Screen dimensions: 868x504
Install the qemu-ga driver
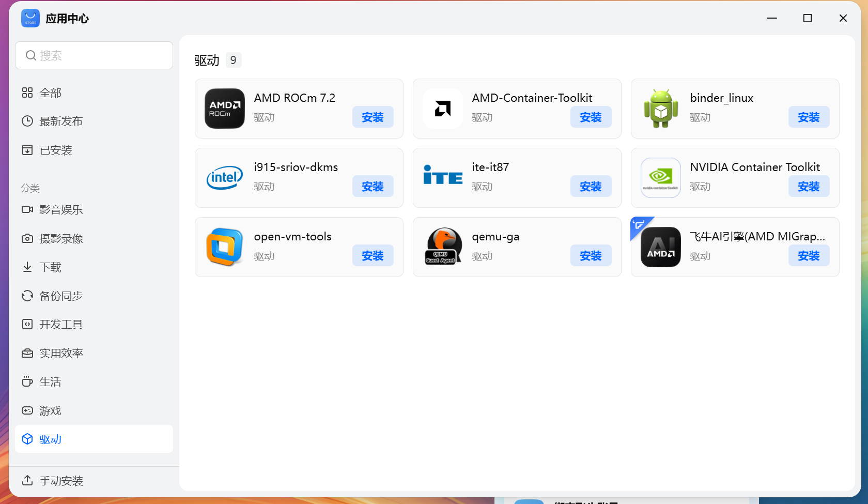point(591,255)
